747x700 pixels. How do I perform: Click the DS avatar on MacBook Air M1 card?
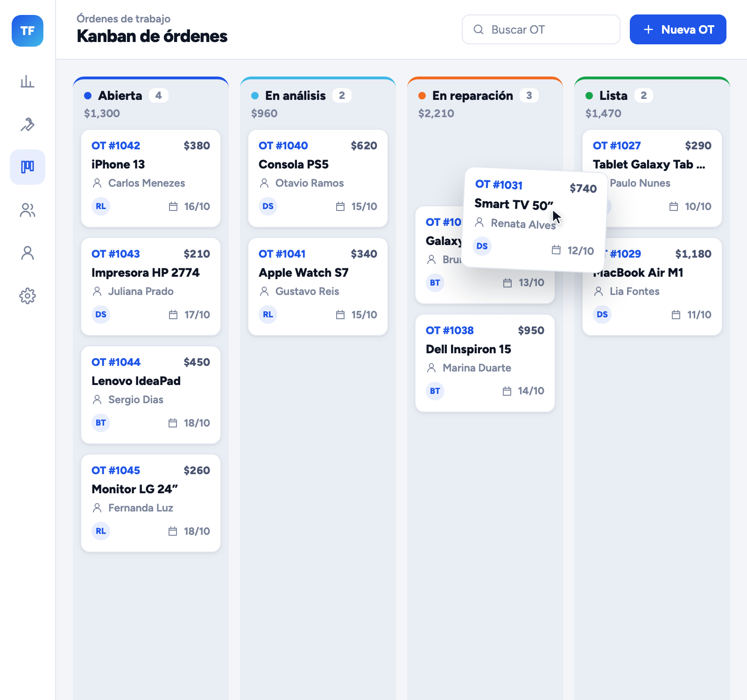(x=602, y=315)
